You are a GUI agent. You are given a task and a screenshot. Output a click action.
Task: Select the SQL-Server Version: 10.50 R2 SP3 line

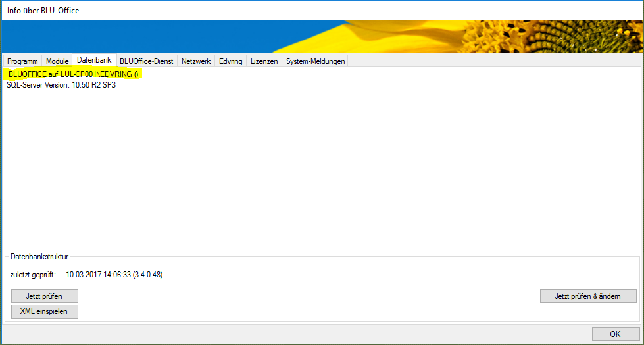61,86
